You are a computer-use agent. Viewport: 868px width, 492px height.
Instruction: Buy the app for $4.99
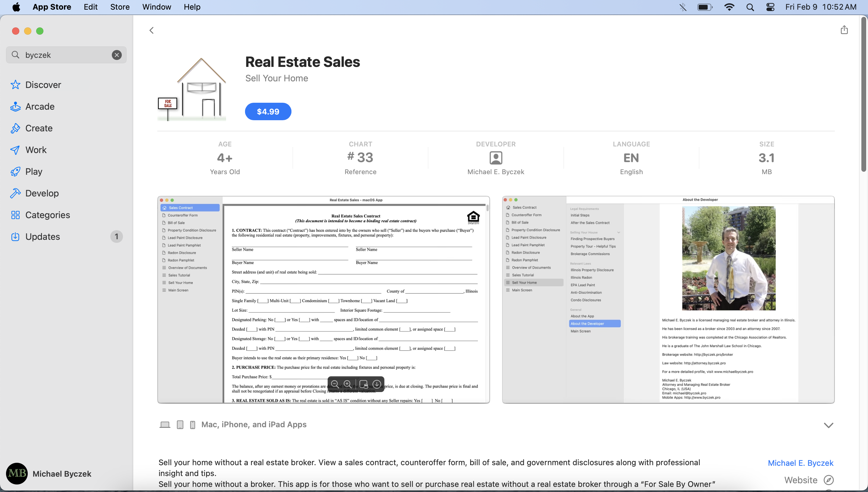click(268, 111)
